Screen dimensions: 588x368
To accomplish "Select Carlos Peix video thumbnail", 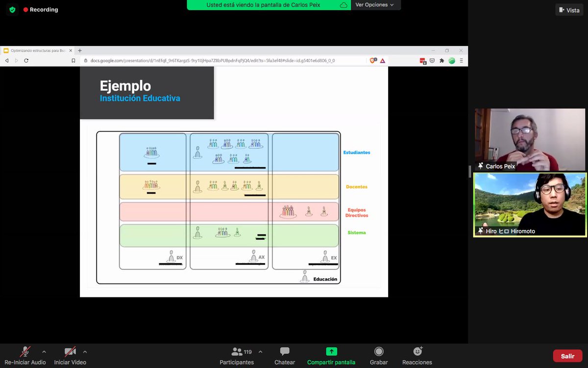I will 530,140.
